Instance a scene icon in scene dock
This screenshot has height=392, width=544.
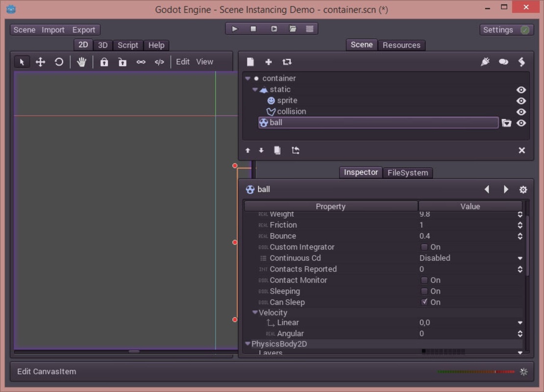[x=287, y=62]
